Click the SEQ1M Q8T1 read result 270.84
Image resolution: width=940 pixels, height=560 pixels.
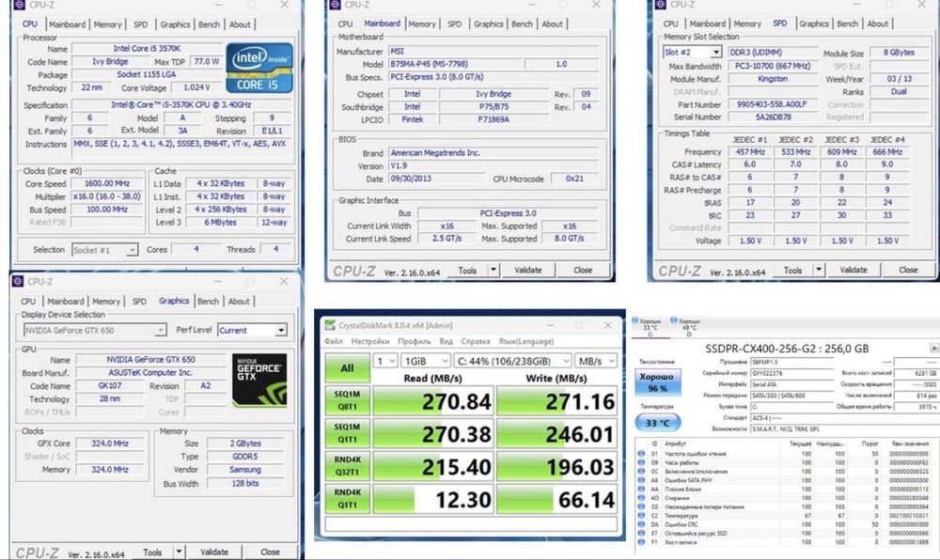(432, 401)
